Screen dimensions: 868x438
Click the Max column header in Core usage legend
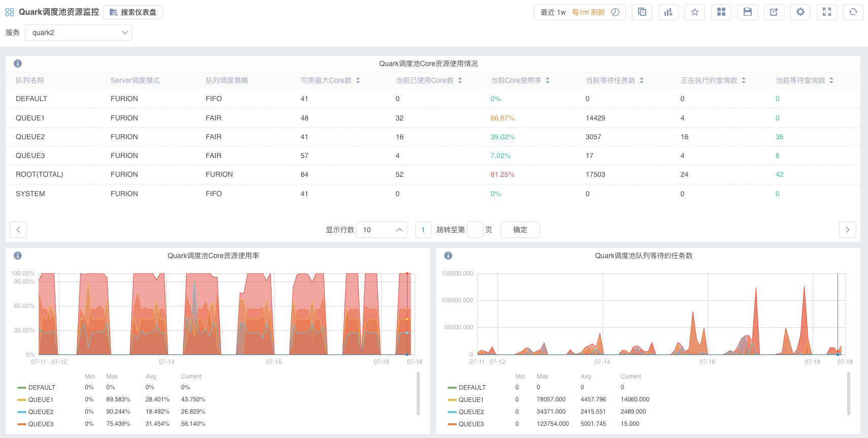point(112,377)
